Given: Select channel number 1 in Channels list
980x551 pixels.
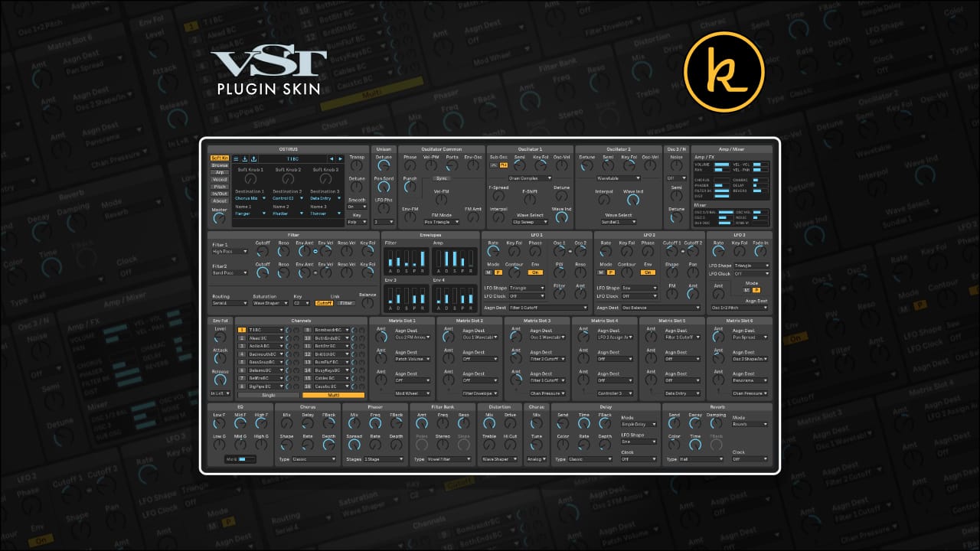Looking at the screenshot, I should 242,330.
